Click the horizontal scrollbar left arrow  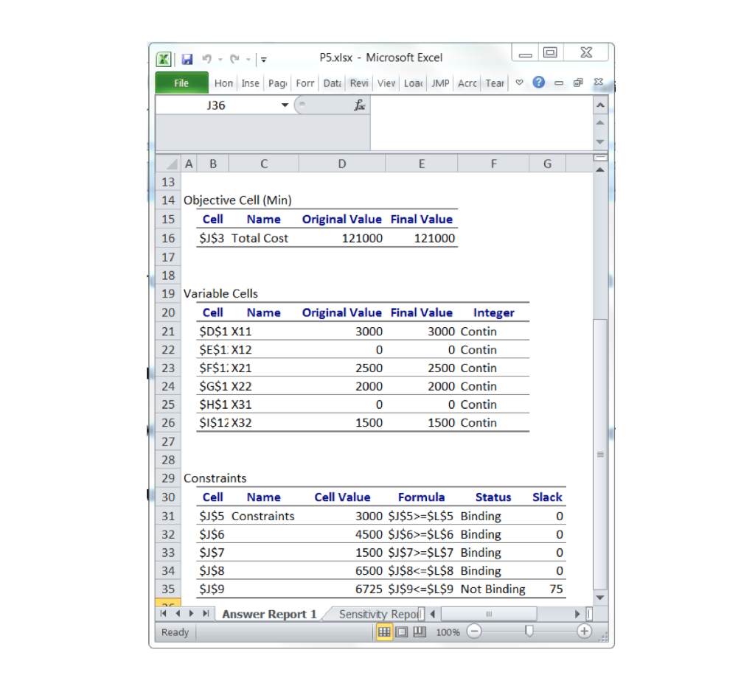(x=432, y=614)
